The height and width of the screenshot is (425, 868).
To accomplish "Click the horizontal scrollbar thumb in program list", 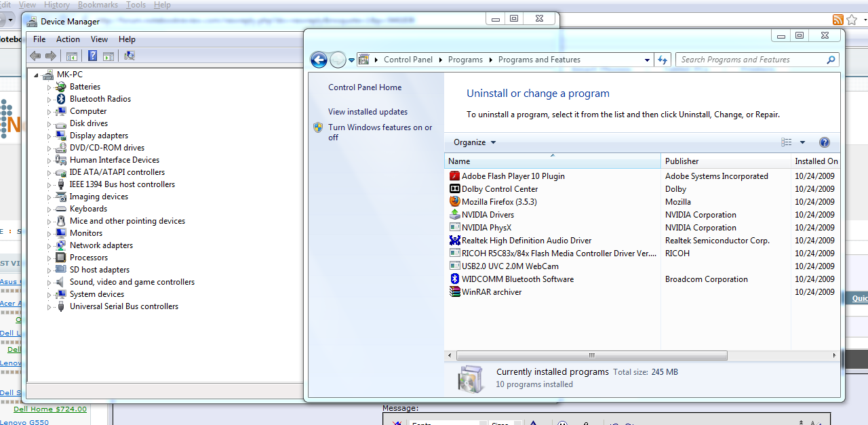I will pos(591,355).
